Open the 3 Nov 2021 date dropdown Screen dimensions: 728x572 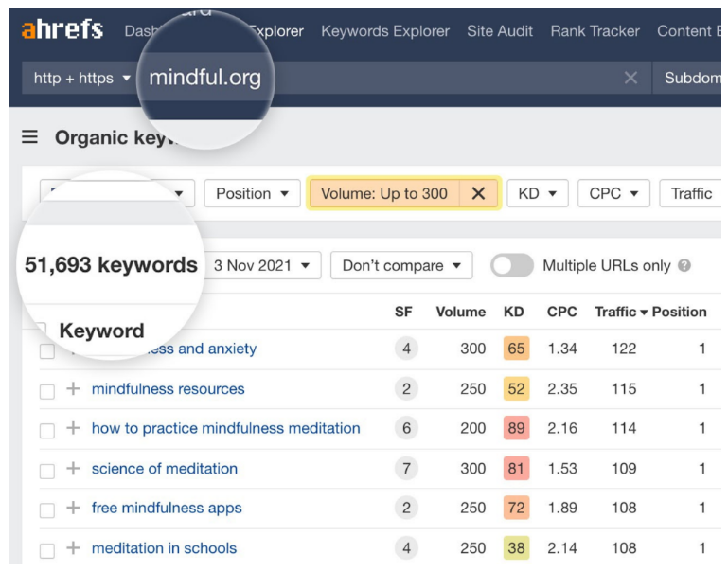[262, 266]
